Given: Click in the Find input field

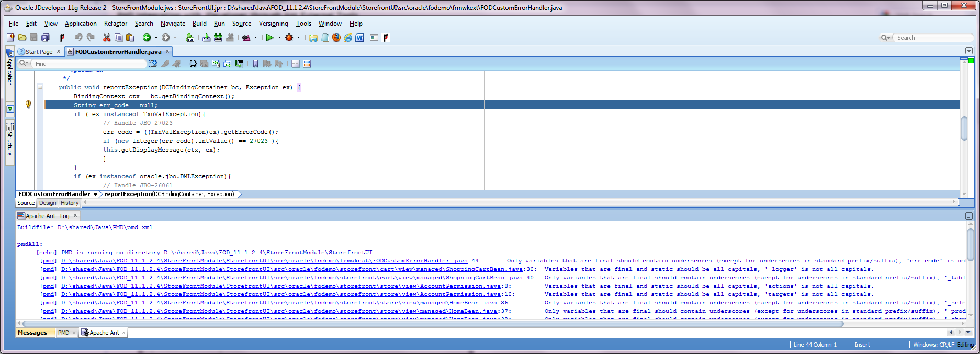Looking at the screenshot, I should pos(89,64).
